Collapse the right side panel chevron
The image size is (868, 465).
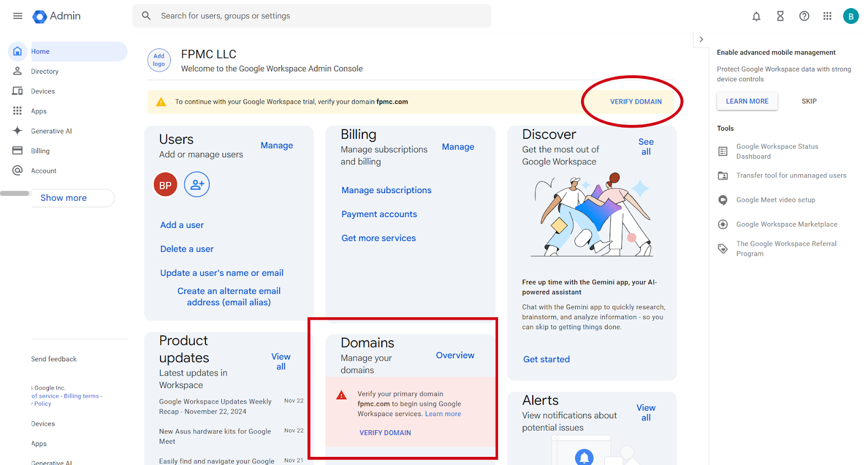(x=701, y=40)
